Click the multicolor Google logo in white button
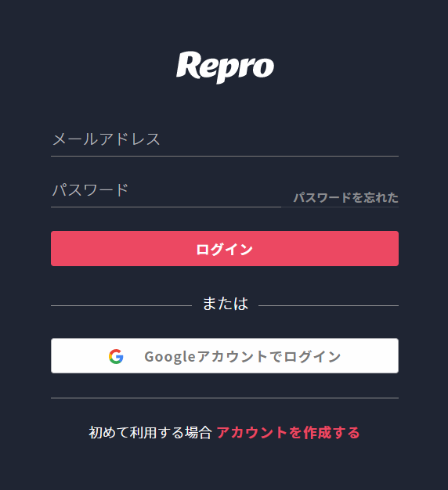The height and width of the screenshot is (490, 448). pyautogui.click(x=116, y=357)
